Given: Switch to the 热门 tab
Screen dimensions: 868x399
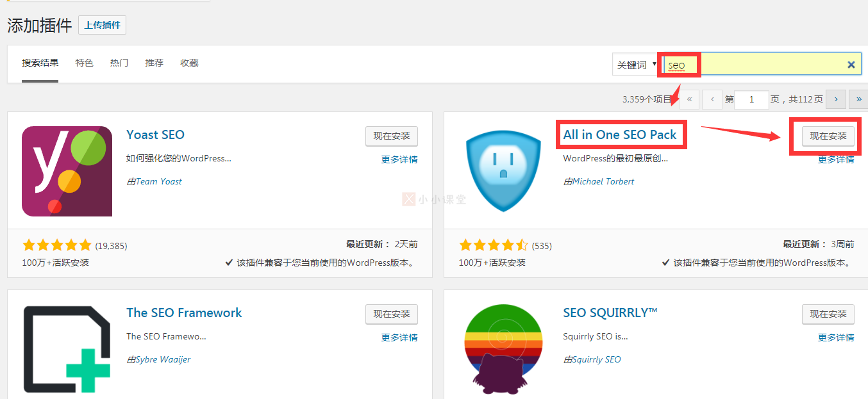Looking at the screenshot, I should coord(119,63).
